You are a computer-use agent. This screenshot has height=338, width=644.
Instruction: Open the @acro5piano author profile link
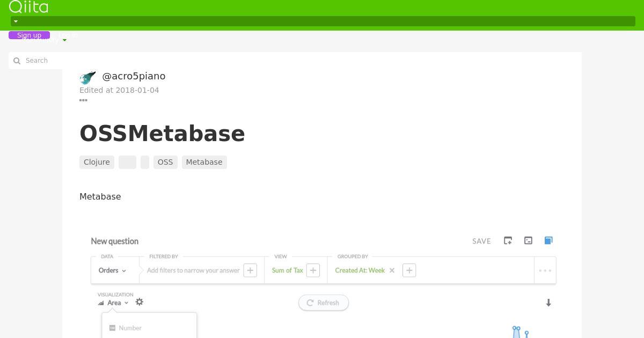click(134, 76)
